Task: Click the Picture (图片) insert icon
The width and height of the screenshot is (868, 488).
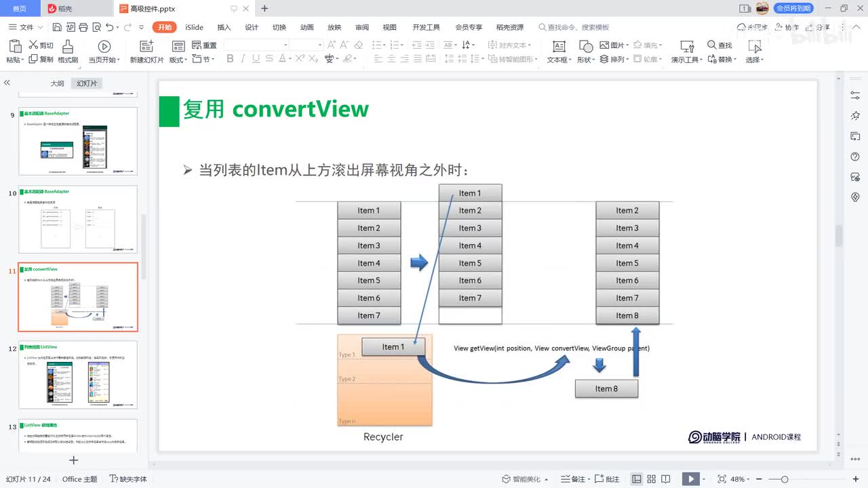Action: click(605, 45)
